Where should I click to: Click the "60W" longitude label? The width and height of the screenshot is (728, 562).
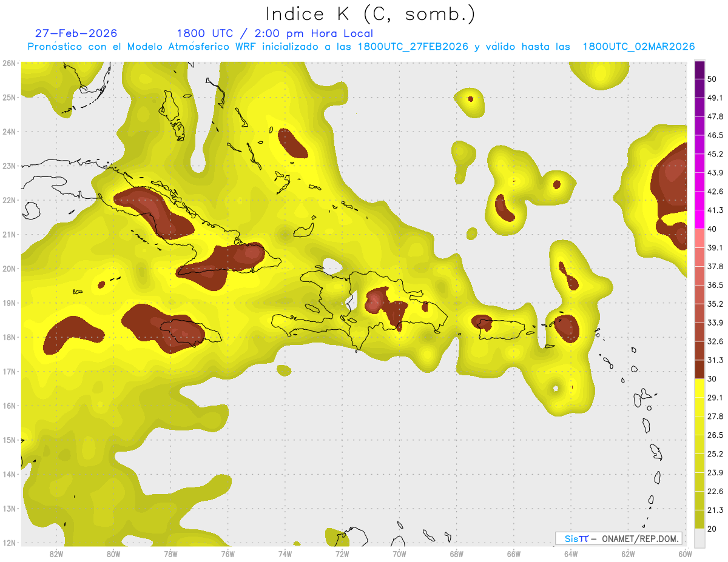coord(685,554)
